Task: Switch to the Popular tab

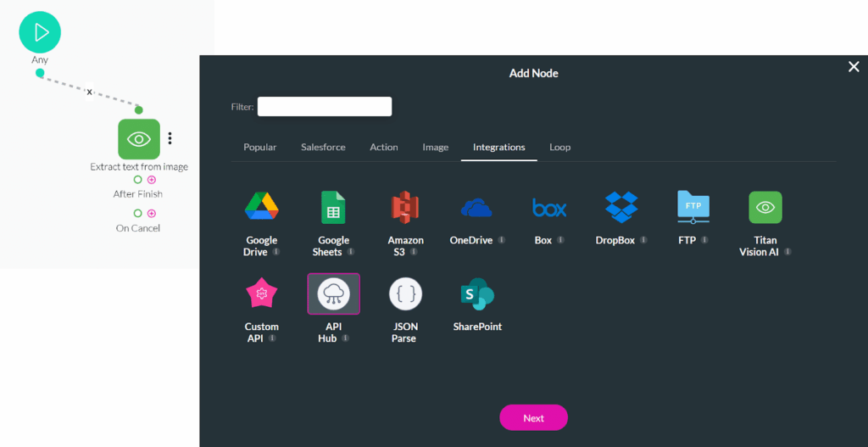Action: (x=260, y=148)
